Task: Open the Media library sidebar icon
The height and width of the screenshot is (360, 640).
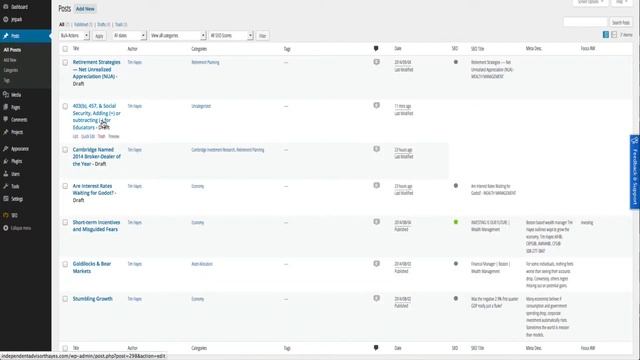Action: pyautogui.click(x=6, y=94)
